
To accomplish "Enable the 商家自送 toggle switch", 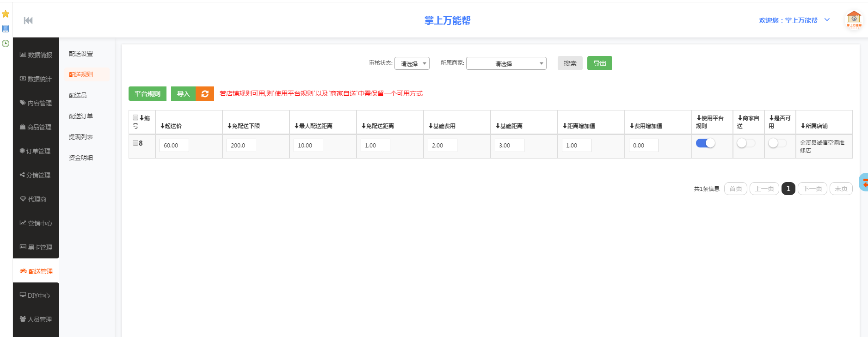I will pyautogui.click(x=745, y=143).
